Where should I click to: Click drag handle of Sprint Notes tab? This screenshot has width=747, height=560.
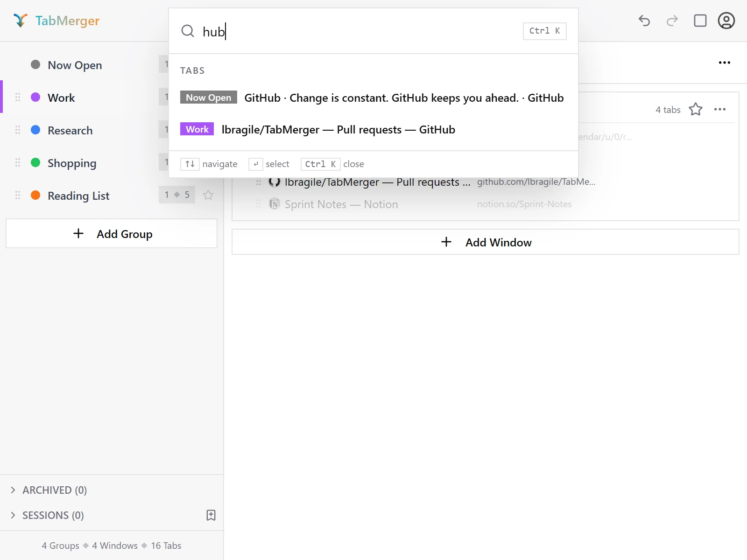coord(259,204)
